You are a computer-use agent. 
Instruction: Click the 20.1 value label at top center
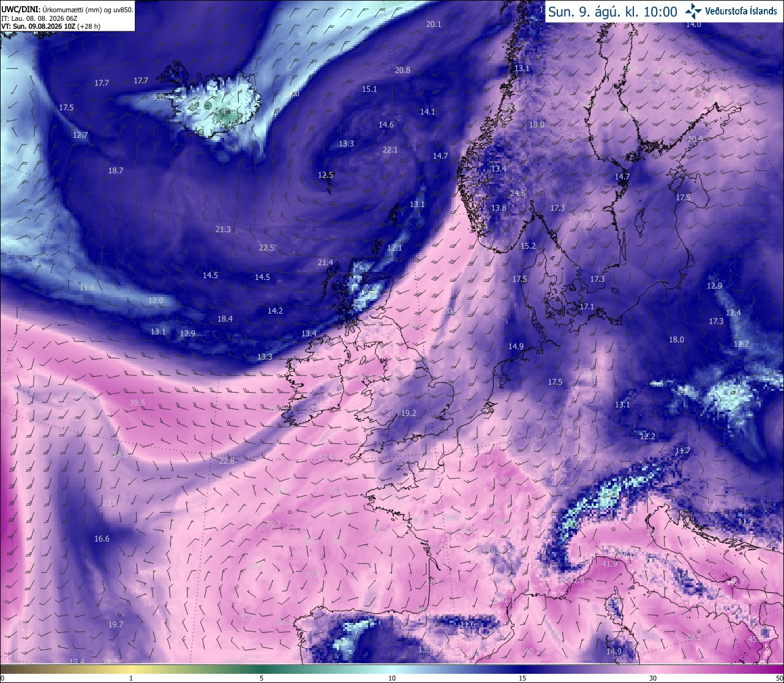[x=433, y=25]
